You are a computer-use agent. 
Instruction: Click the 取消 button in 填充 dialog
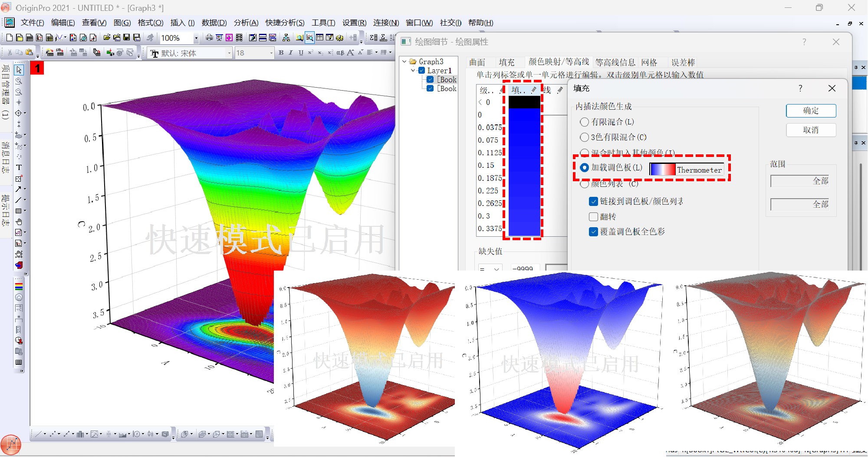click(811, 130)
